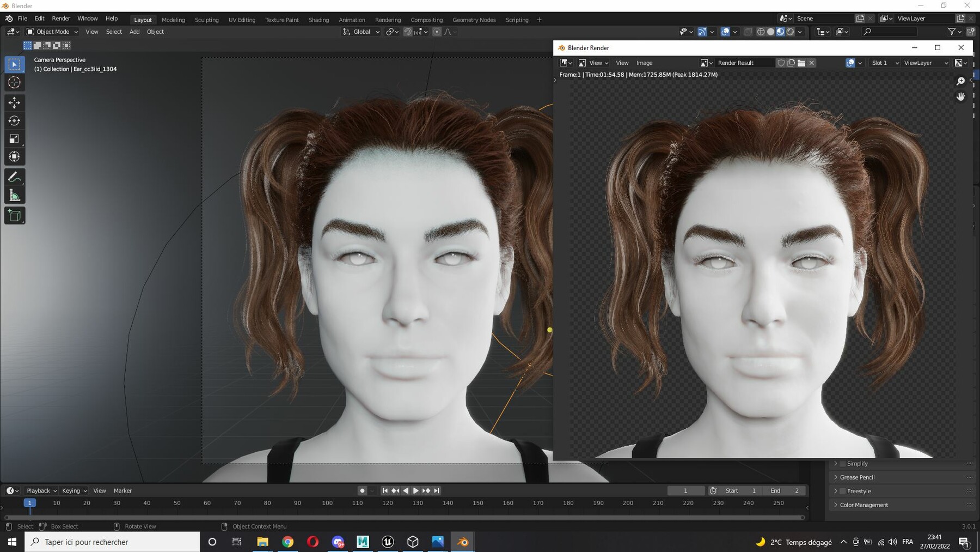Viewport: 980px width, 552px height.
Task: Click the open image folder icon in the render window
Action: (x=801, y=63)
